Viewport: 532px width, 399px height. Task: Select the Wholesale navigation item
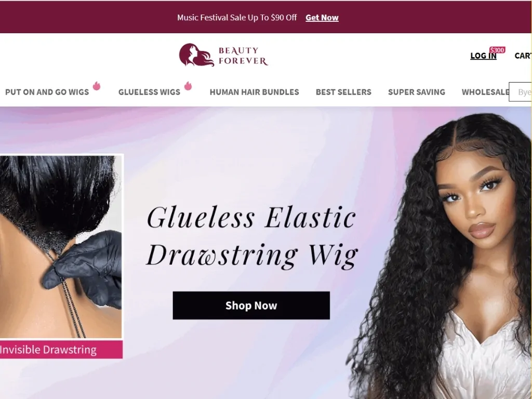coord(485,92)
